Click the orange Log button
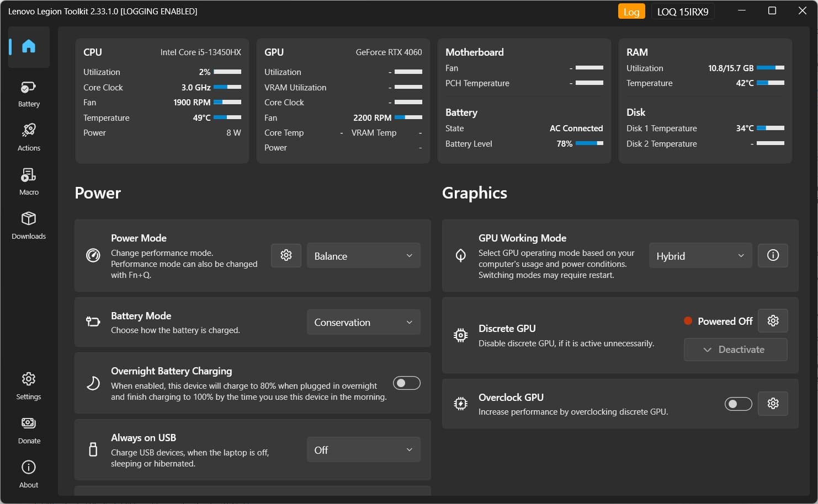 pos(631,12)
